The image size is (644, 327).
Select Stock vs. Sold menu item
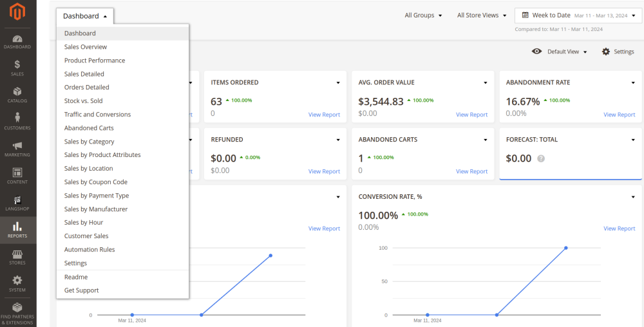coord(123,100)
